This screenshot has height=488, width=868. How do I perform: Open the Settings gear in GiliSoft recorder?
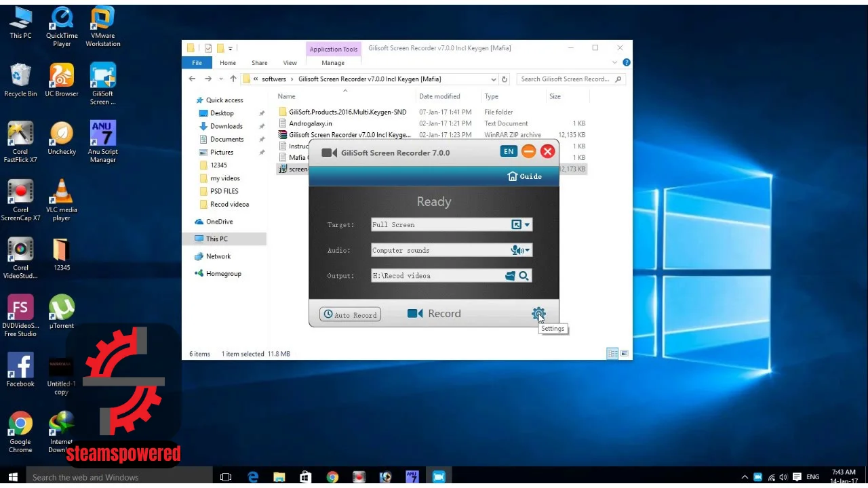pyautogui.click(x=538, y=313)
